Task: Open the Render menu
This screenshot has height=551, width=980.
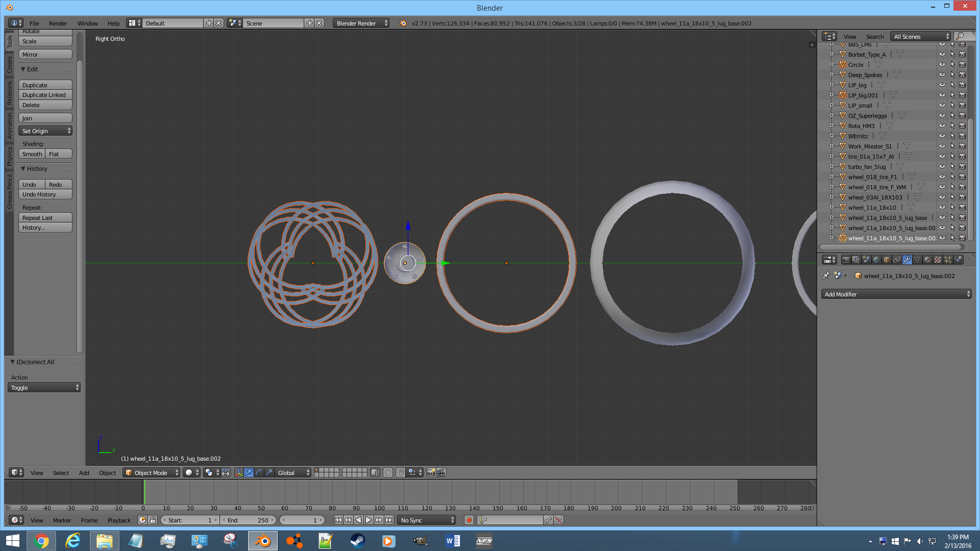Action: pos(58,23)
